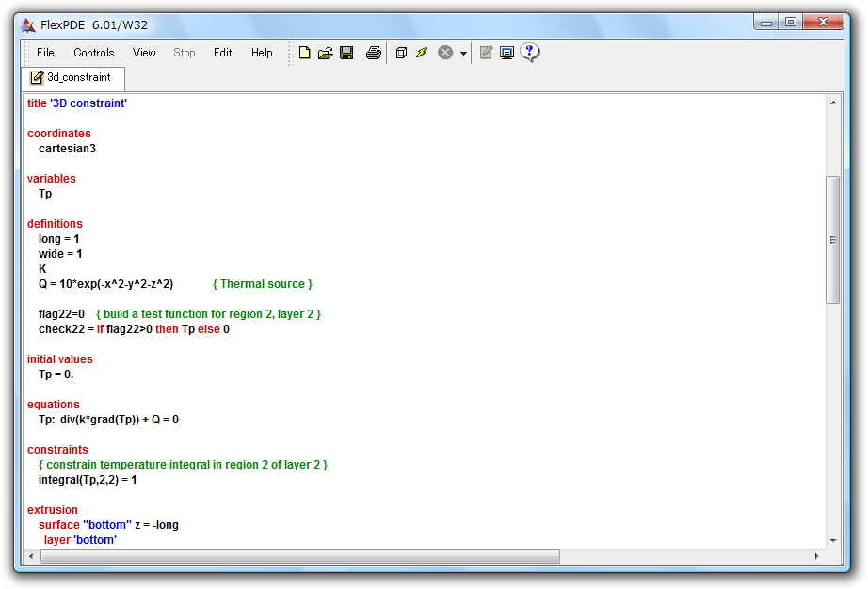Select the 3d_constraint tab
Screen dimensions: 868x589
73,78
